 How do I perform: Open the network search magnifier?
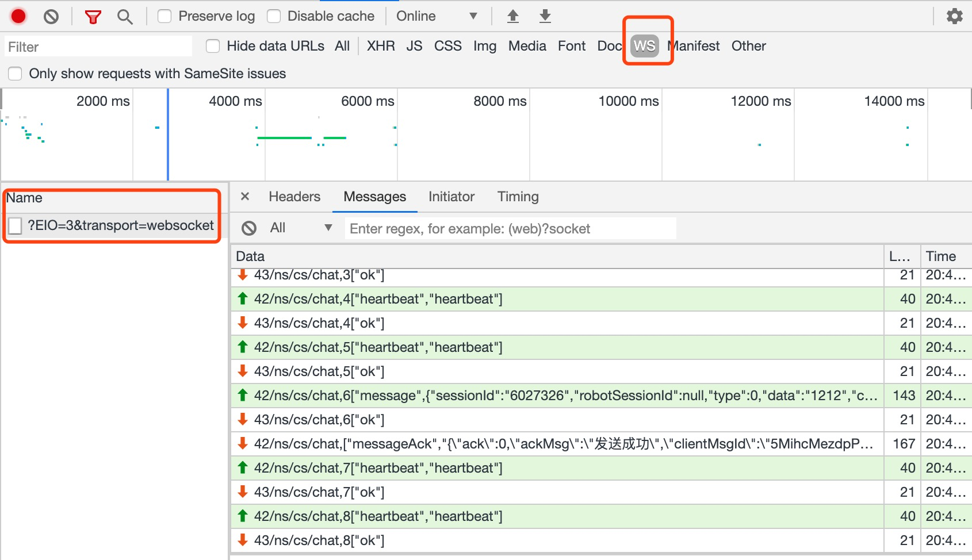click(125, 17)
